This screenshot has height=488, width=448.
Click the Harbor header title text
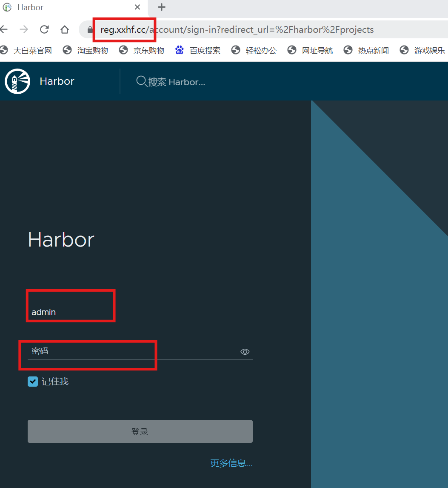pos(57,81)
